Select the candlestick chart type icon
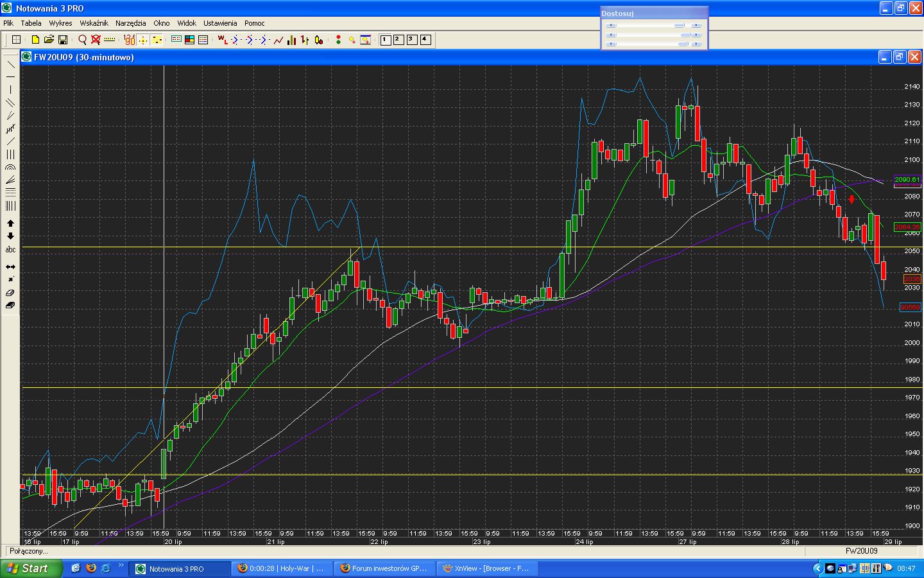The width and height of the screenshot is (924, 578). pos(319,40)
